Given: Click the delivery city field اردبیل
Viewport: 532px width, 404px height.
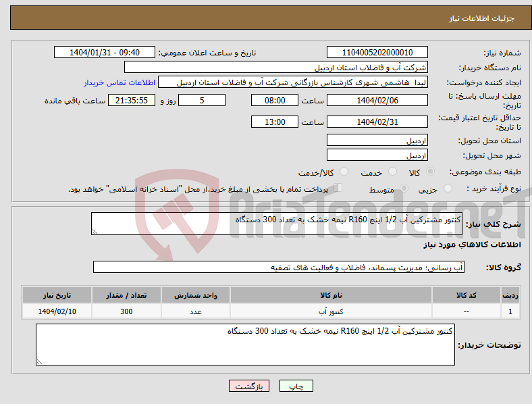Looking at the screenshot, I should (x=377, y=155).
